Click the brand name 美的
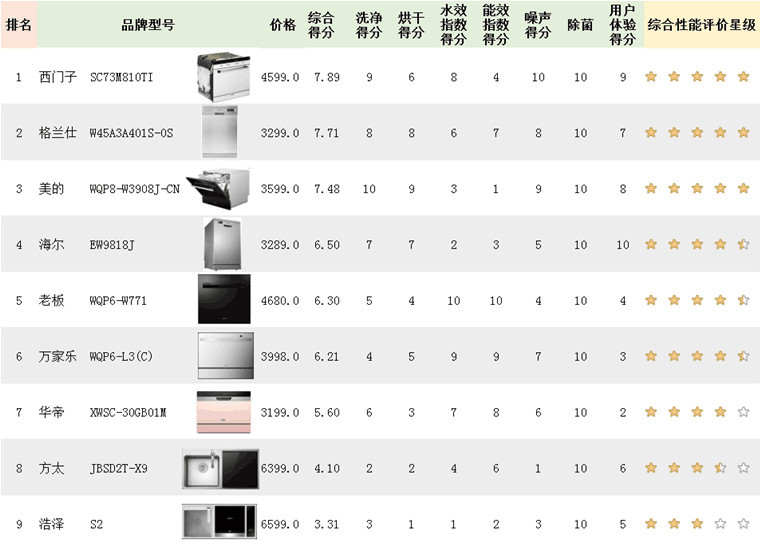 click(x=51, y=189)
